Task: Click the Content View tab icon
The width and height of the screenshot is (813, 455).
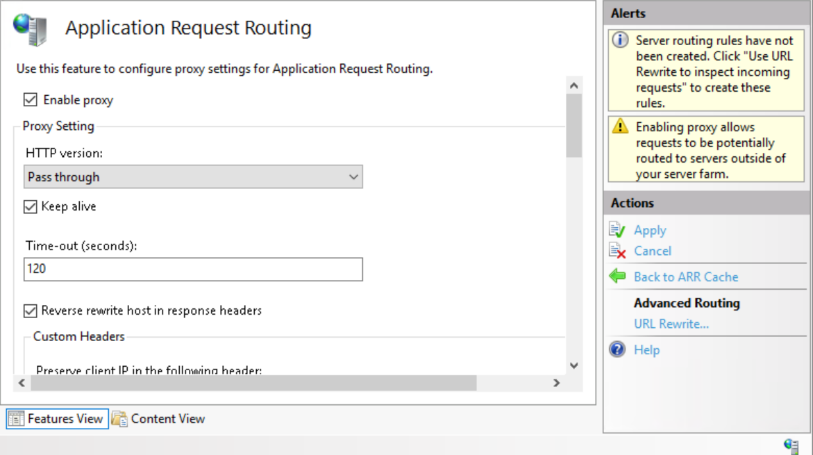Action: tap(119, 419)
